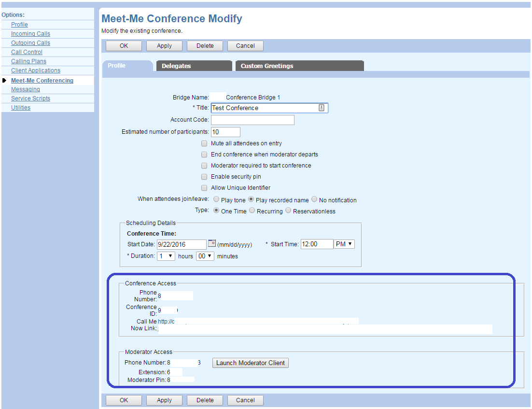Enable the security pin checkbox
Screen dimensions: 532x409
(204, 177)
